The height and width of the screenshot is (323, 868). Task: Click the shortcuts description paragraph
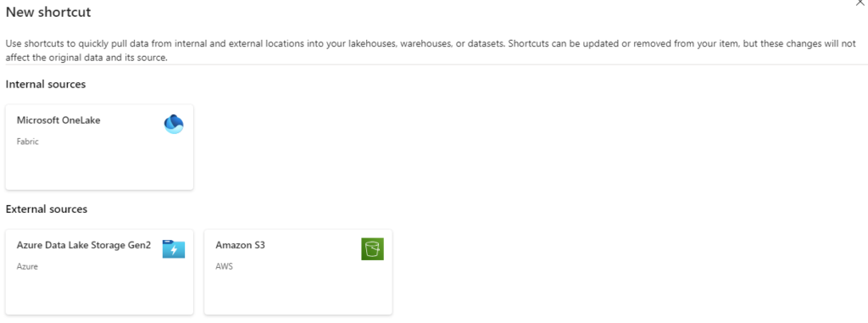tap(431, 50)
